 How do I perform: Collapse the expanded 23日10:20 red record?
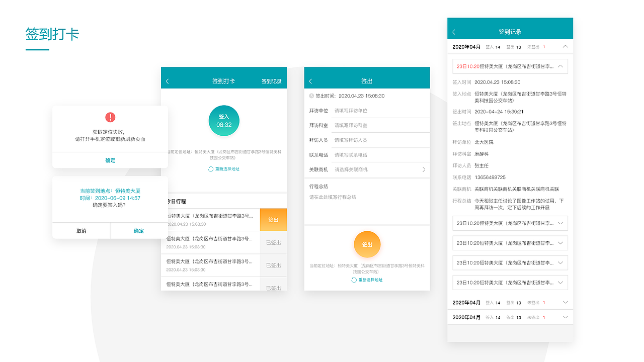click(560, 66)
